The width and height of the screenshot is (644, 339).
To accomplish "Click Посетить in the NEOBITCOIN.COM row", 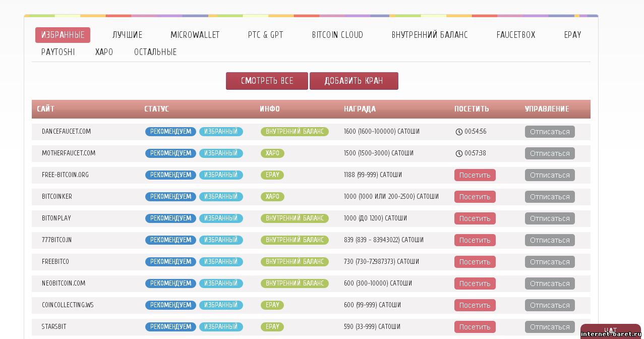I will click(x=475, y=284).
